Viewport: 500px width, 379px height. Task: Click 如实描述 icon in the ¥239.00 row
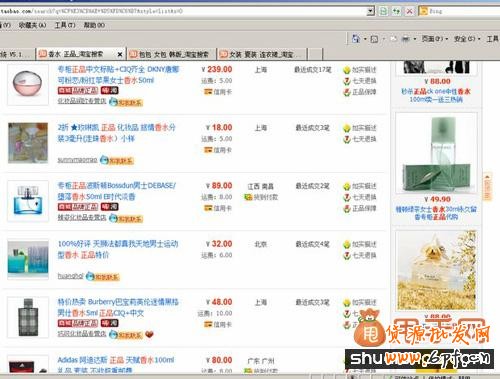347,70
